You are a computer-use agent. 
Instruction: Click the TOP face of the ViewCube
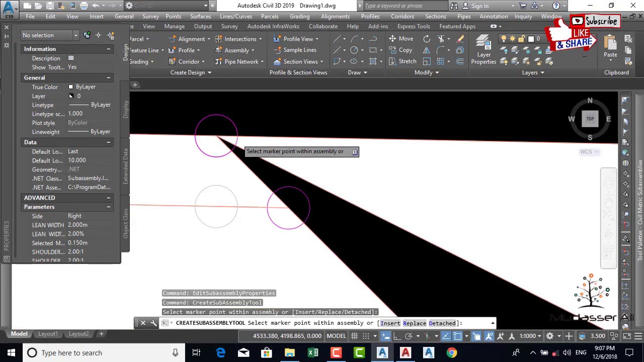pyautogui.click(x=590, y=119)
